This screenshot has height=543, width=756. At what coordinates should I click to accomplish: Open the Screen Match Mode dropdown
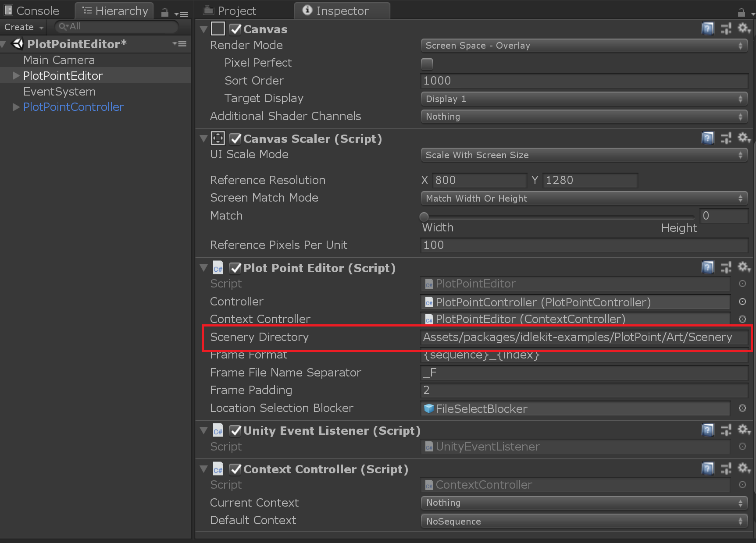tap(584, 198)
